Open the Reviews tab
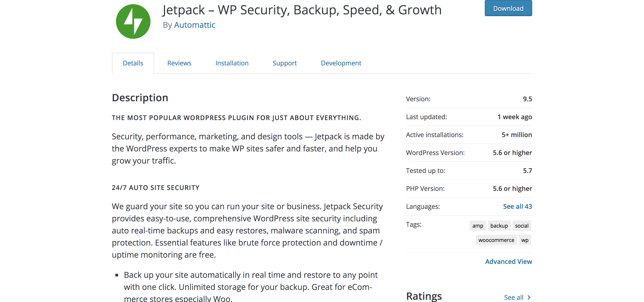 point(179,63)
